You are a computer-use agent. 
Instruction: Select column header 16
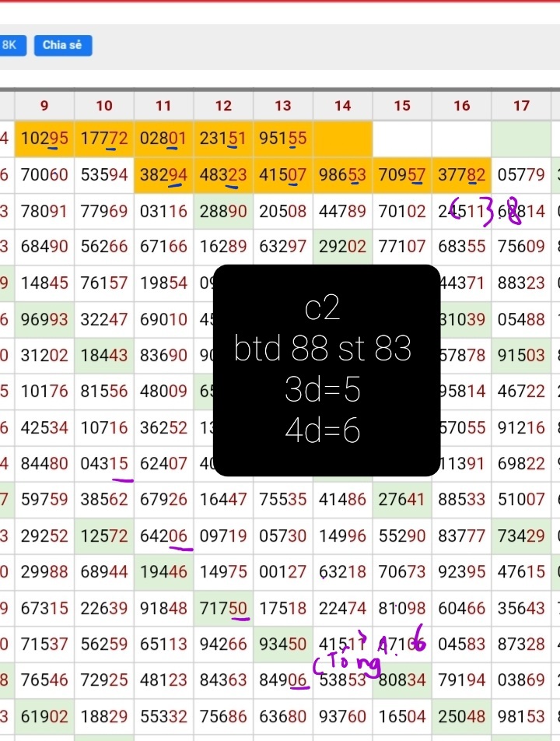tap(461, 105)
